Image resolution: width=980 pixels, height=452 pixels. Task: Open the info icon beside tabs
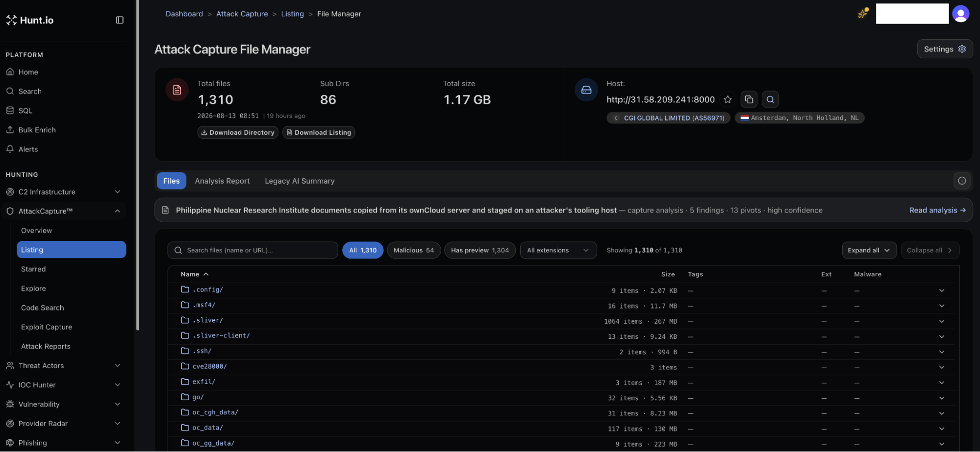click(962, 181)
